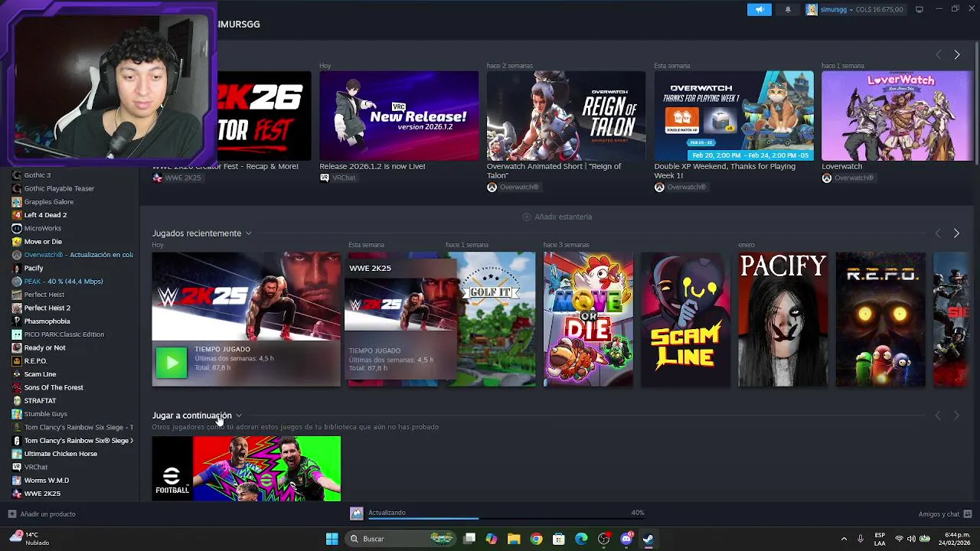Open the Steam announcements megaphone button
The height and width of the screenshot is (551, 980).
pos(759,9)
